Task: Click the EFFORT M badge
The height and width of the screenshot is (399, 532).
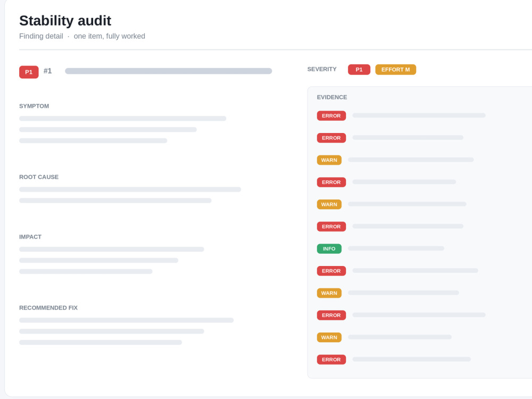Action: point(396,70)
